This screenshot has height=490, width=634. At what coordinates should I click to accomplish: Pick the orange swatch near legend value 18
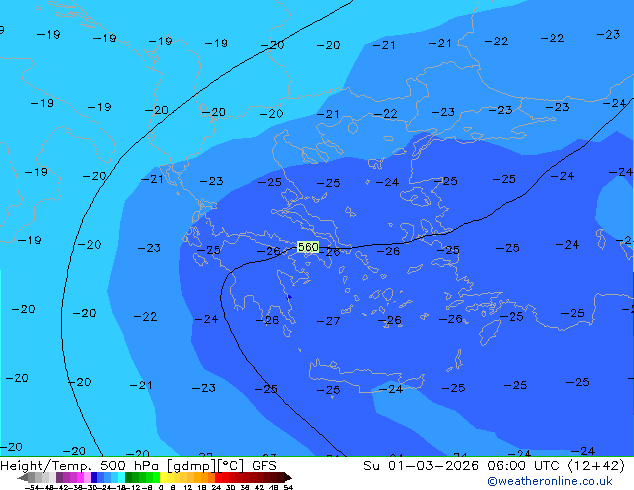click(205, 477)
